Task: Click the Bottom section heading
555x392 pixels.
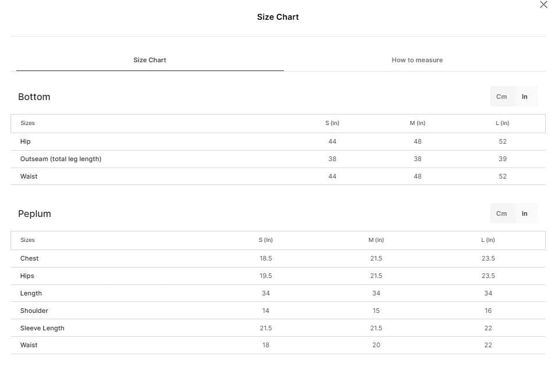Action: coord(34,97)
